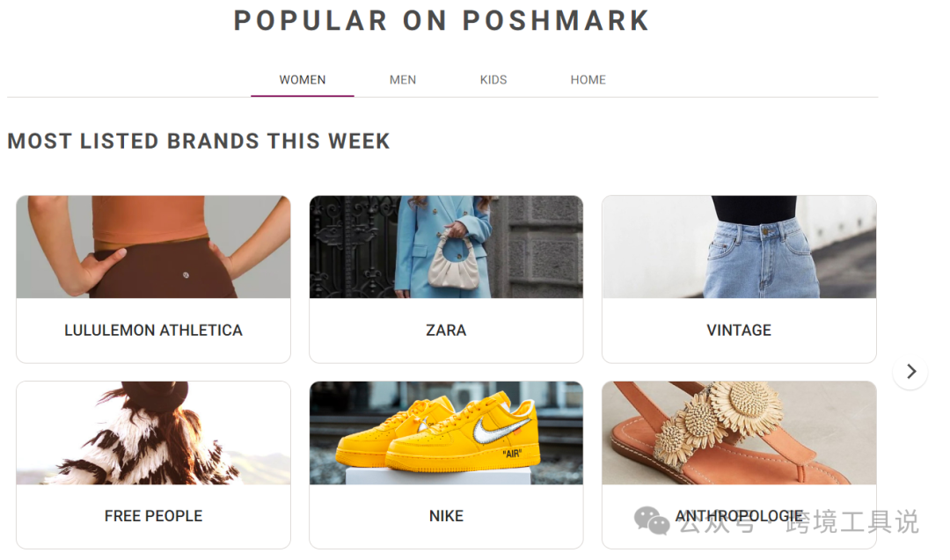Open the ZARA brand page
The width and height of the screenshot is (950, 560).
446,330
